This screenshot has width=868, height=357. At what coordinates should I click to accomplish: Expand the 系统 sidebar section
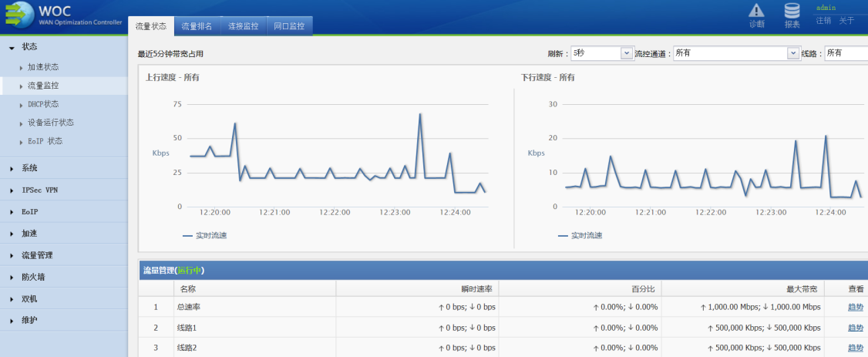click(x=29, y=168)
